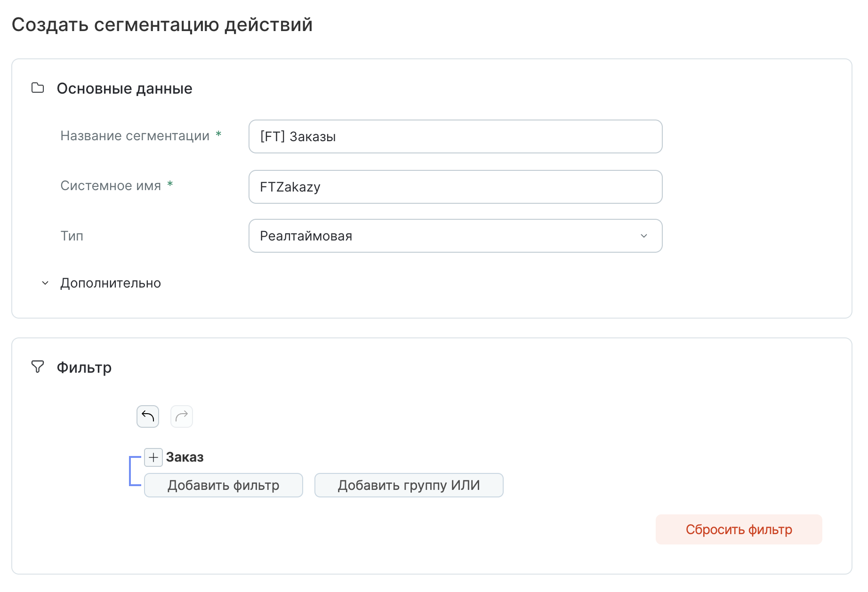This screenshot has height=592, width=868.
Task: Click the funnel icon next to Фильтр
Action: coord(38,367)
